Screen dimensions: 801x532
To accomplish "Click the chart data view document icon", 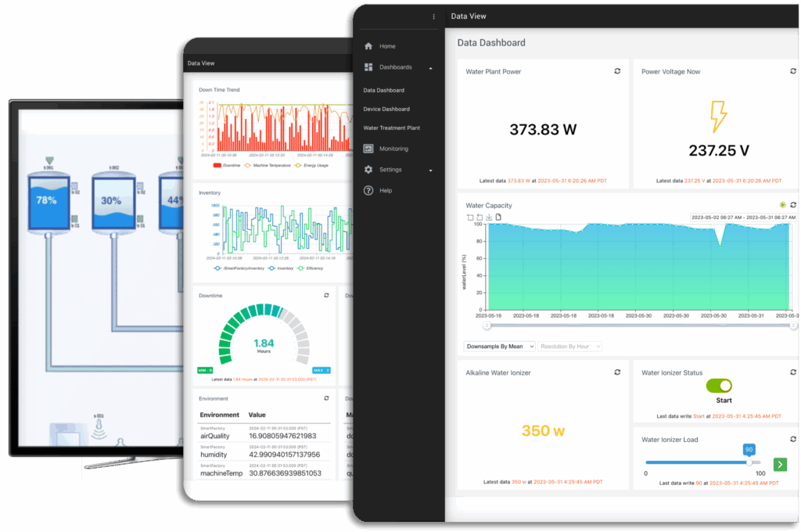I will tap(497, 217).
